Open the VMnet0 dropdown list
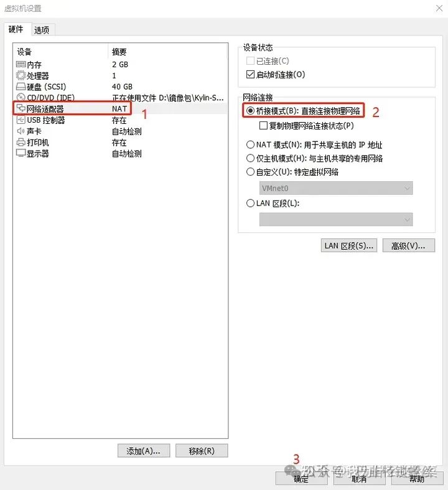Viewport: 448px width, 490px height. tap(336, 188)
